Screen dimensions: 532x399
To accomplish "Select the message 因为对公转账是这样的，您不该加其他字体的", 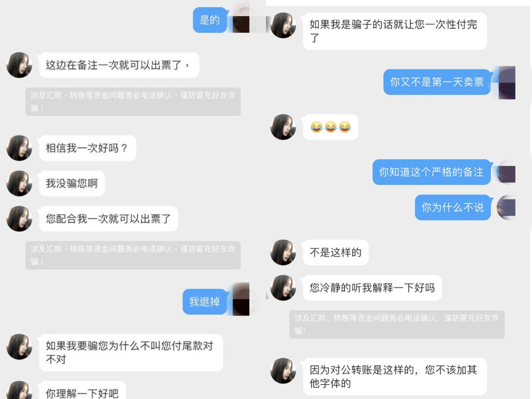I will [x=395, y=377].
